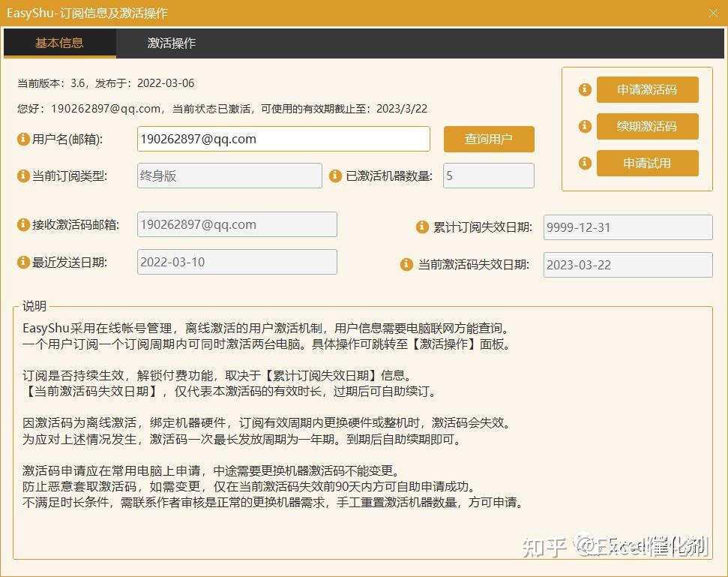Click the info icon next to 申请激活码 button
This screenshot has height=577, width=728.
click(x=584, y=89)
